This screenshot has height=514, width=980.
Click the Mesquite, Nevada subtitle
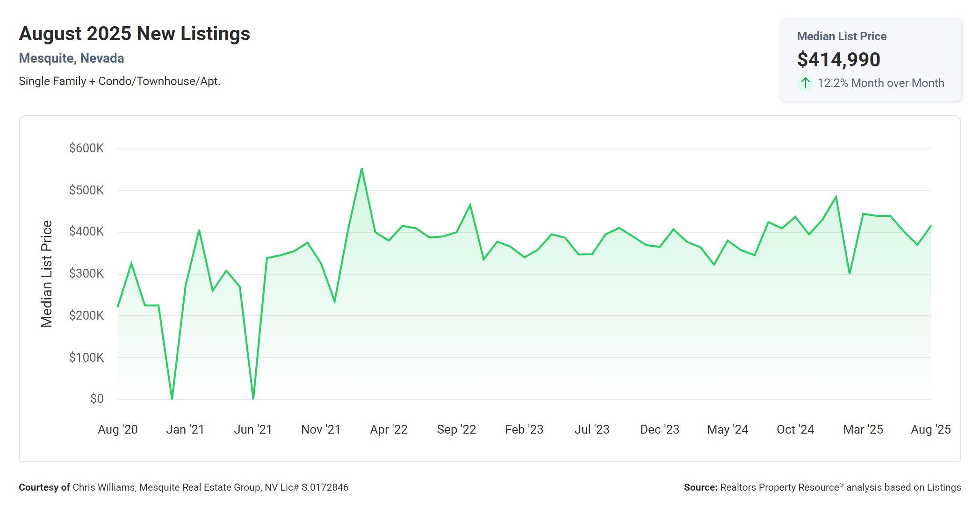point(71,58)
